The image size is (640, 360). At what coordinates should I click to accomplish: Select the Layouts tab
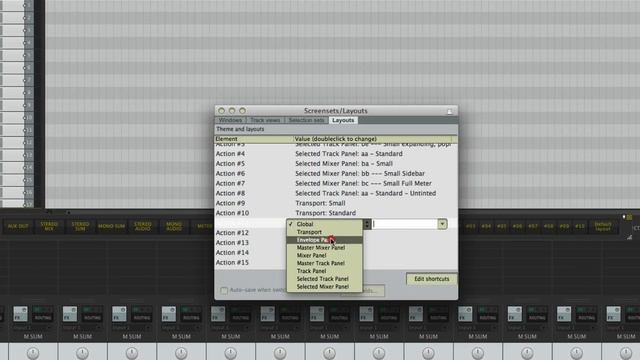point(343,120)
